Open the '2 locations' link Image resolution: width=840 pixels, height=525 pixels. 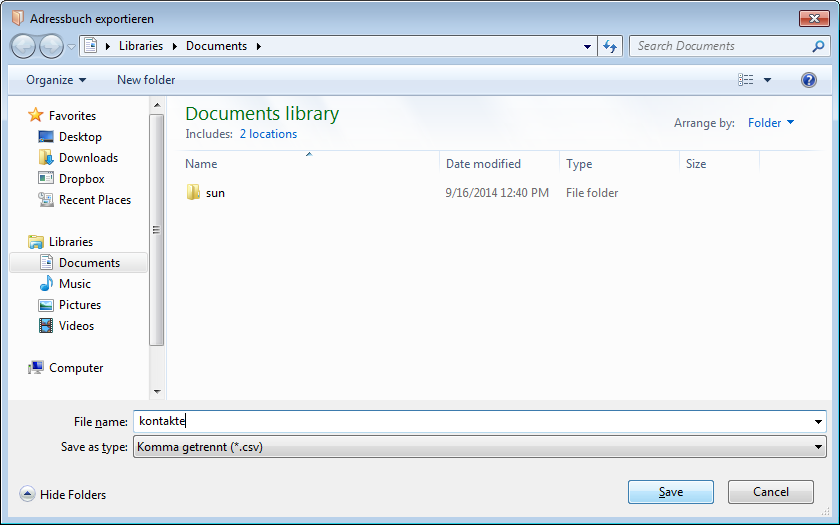click(x=268, y=134)
